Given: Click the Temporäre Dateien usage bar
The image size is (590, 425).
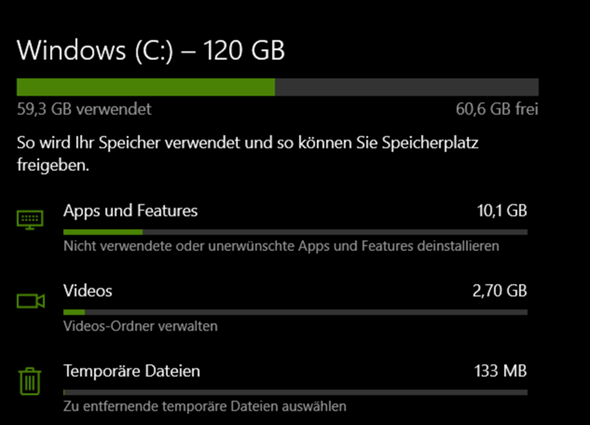Looking at the screenshot, I should [295, 393].
